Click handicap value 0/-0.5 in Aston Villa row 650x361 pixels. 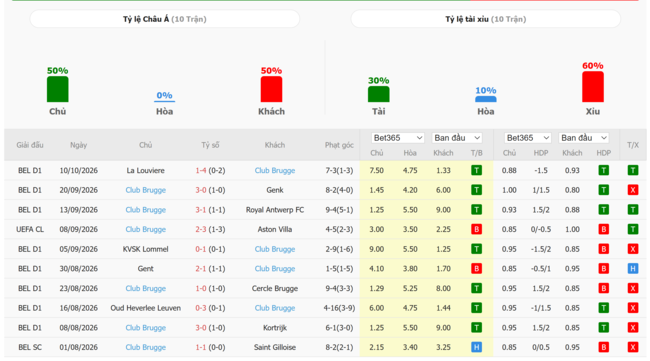point(541,229)
